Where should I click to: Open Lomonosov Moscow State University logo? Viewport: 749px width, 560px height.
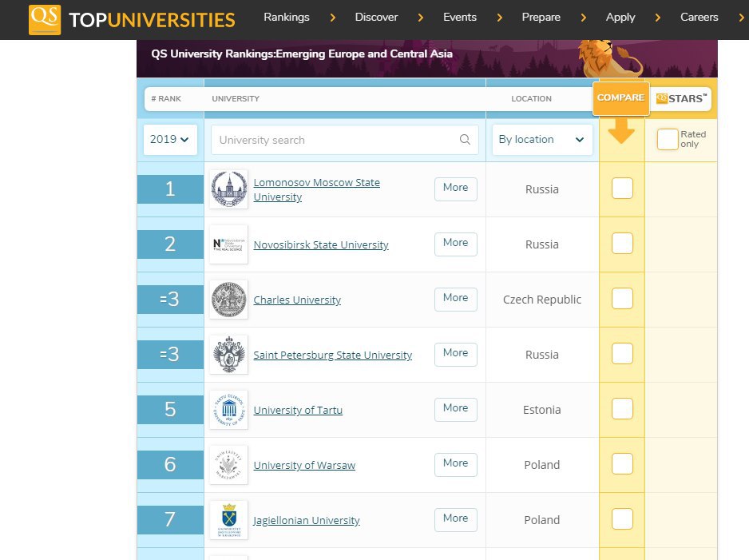point(229,189)
